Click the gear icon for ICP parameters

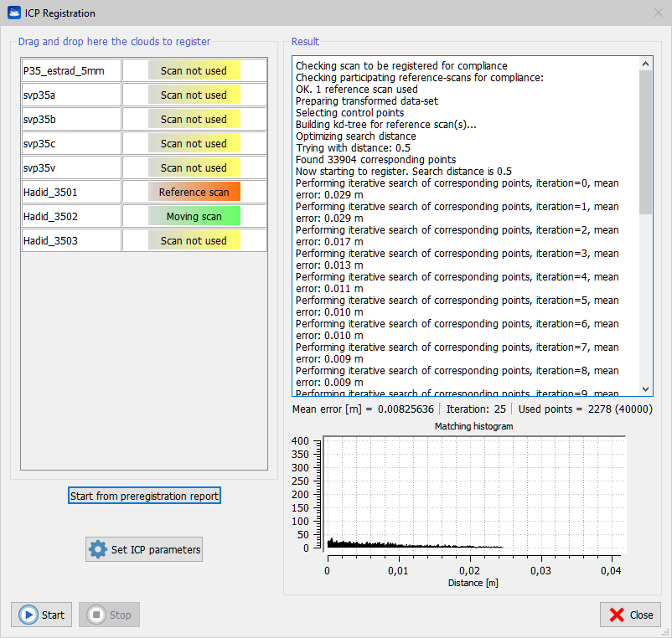point(99,550)
